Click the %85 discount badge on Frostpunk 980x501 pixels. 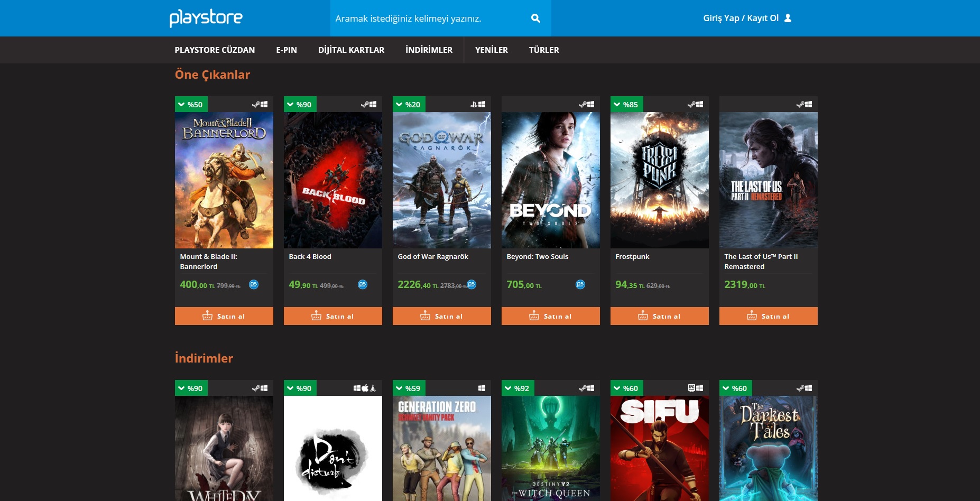tap(627, 105)
